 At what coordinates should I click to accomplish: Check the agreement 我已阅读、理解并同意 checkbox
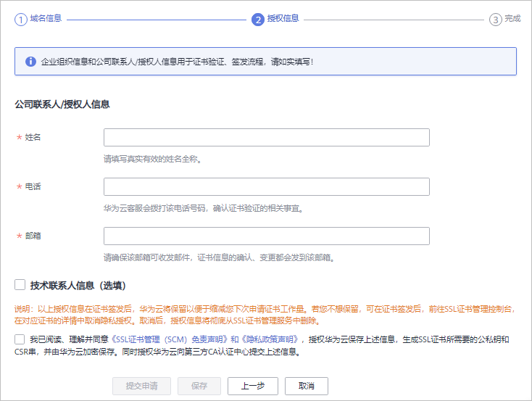tap(20, 339)
